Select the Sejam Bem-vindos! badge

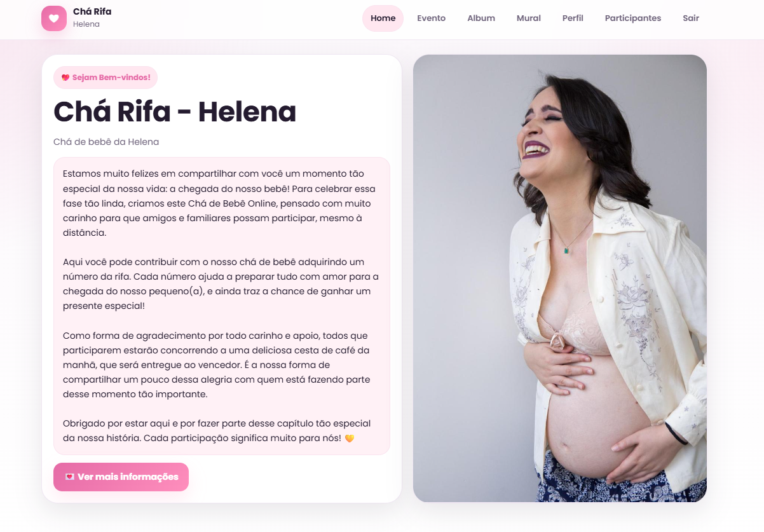[106, 78]
